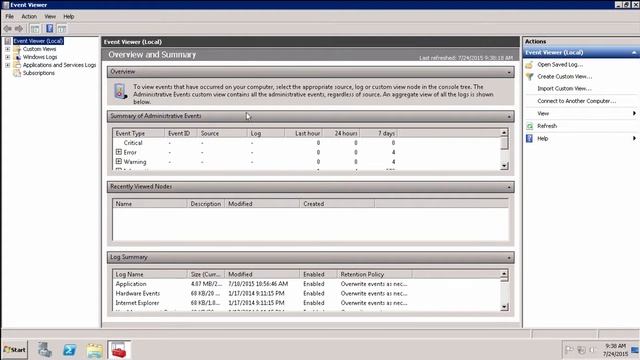This screenshot has width=640, height=360.
Task: Select Event Viewer (Local) tree root
Action: pos(38,41)
